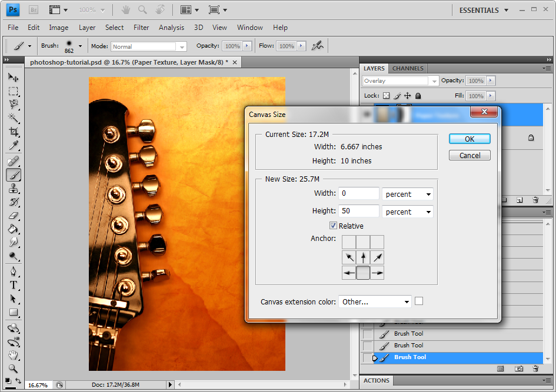This screenshot has height=392, width=556.
Task: Cancel the Canvas Size dialog
Action: (470, 155)
